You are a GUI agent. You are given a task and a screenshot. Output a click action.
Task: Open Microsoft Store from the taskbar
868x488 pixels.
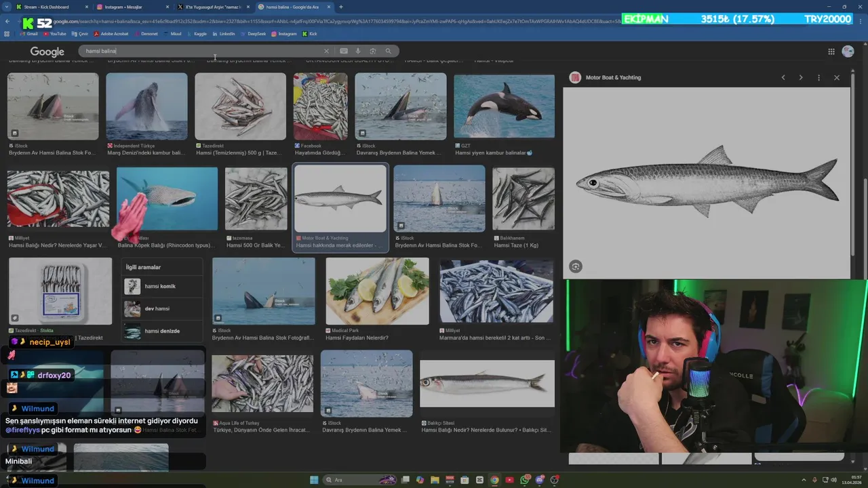coord(465,480)
